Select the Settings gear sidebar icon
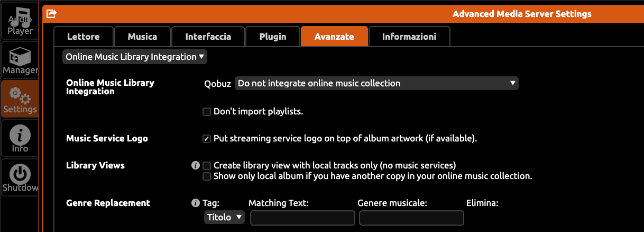Image resolution: width=644 pixels, height=232 pixels. click(x=20, y=99)
